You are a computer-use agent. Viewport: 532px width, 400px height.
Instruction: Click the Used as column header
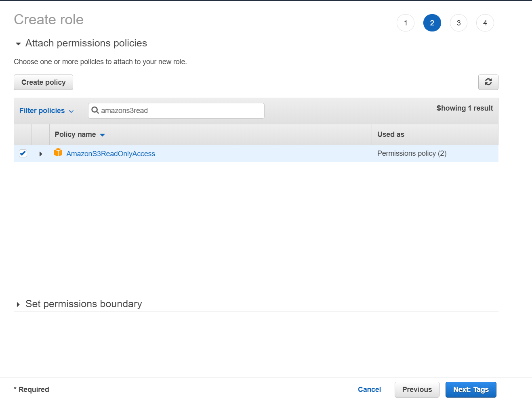tap(391, 134)
